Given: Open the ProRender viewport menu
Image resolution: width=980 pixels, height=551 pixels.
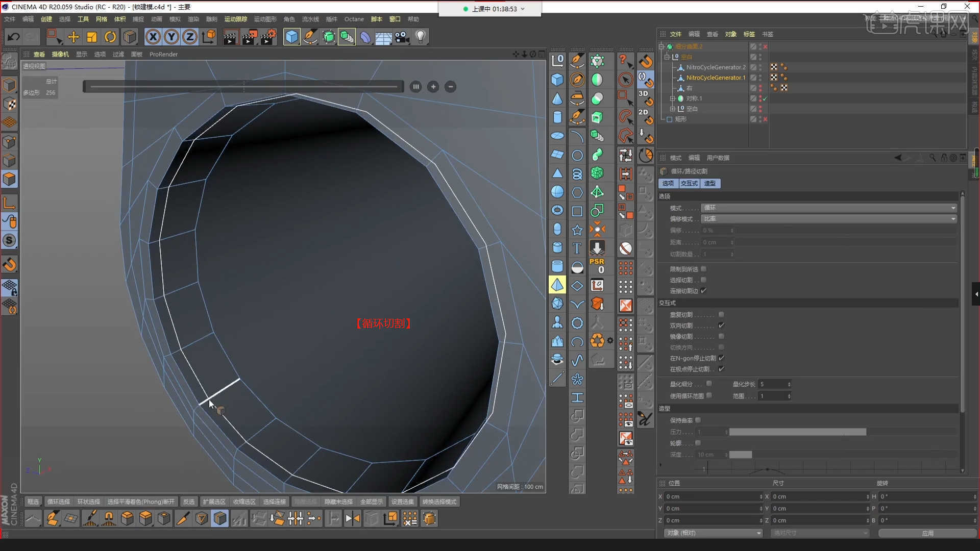Looking at the screenshot, I should click(163, 54).
